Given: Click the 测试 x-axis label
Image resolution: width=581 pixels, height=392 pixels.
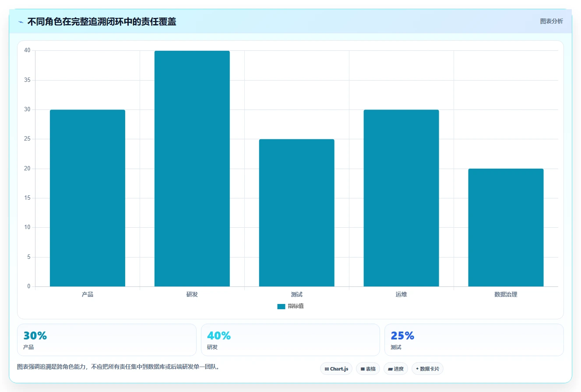Looking at the screenshot, I should [x=297, y=294].
